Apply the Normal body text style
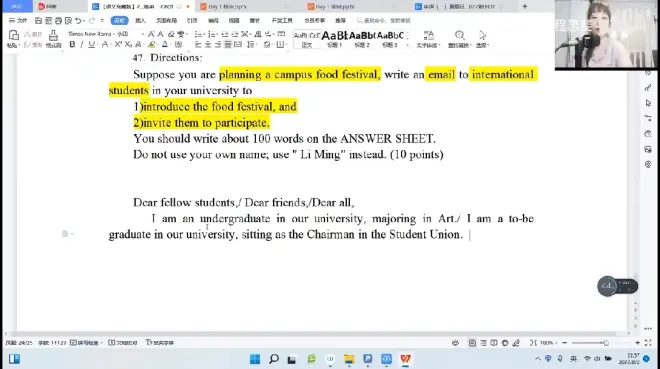 click(x=306, y=39)
